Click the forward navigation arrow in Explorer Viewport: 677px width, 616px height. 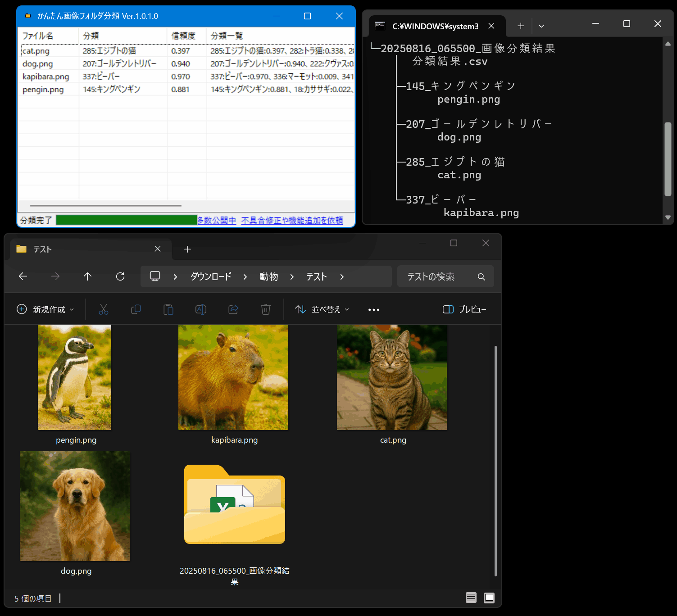point(55,276)
